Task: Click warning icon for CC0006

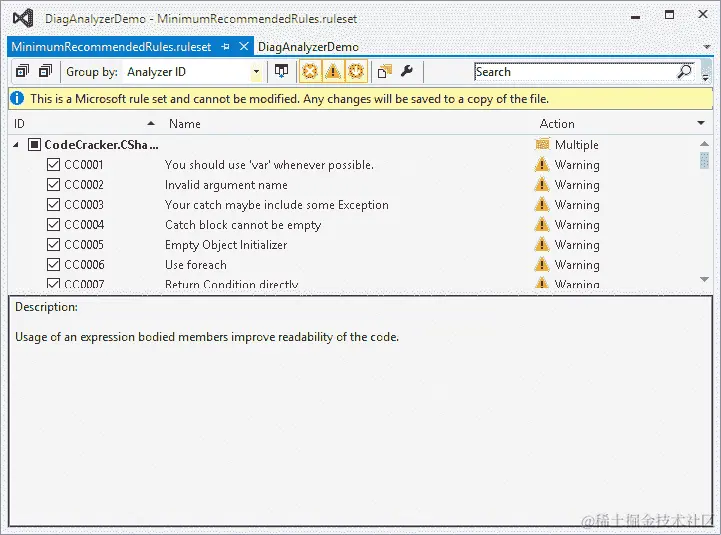Action: point(542,265)
